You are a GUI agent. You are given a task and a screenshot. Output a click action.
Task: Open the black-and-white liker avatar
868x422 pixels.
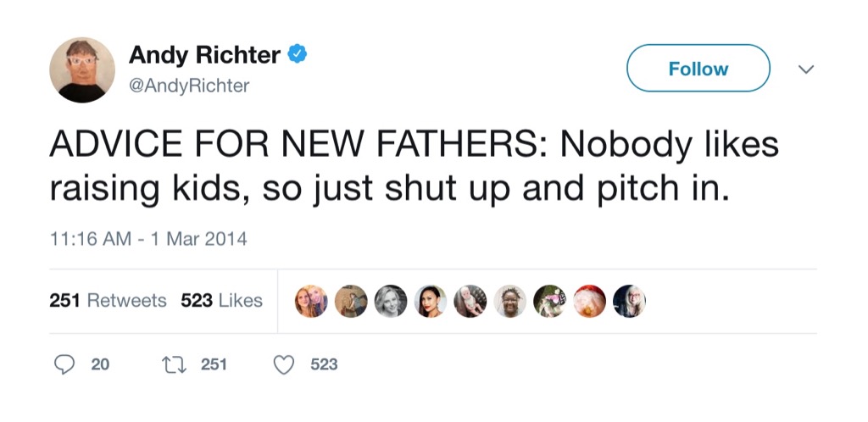click(x=391, y=301)
